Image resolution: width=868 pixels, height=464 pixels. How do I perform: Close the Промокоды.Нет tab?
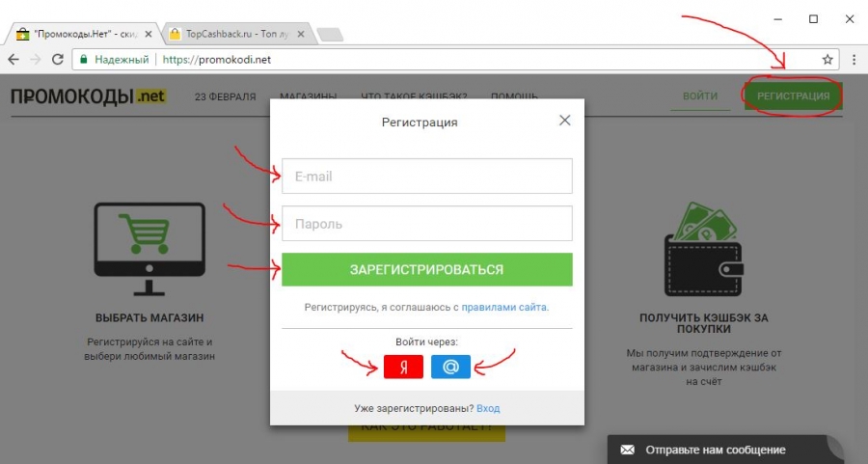[149, 34]
